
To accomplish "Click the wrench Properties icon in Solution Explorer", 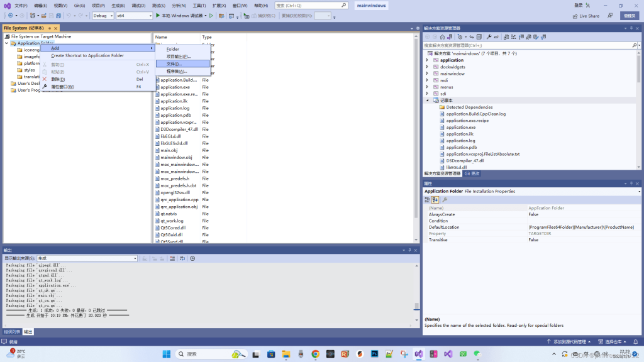I will [489, 37].
